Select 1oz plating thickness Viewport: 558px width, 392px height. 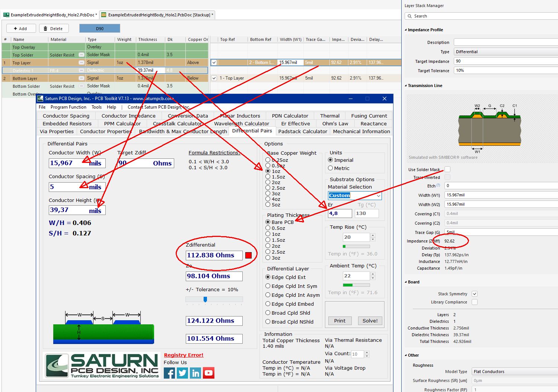coord(268,234)
